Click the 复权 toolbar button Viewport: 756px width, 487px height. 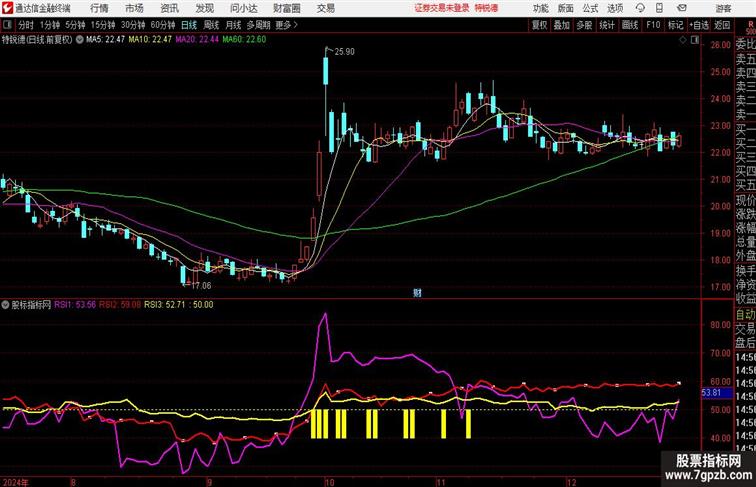pos(539,25)
